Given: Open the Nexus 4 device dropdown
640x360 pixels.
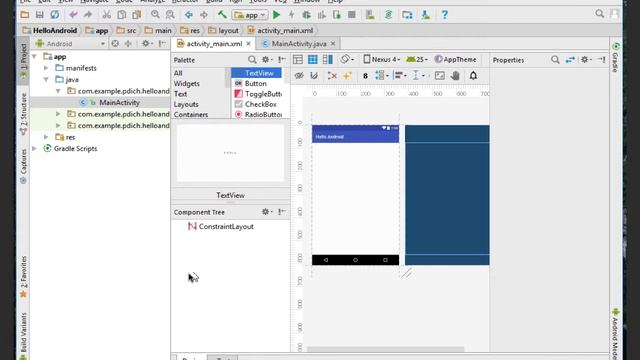Looking at the screenshot, I should coord(382,60).
